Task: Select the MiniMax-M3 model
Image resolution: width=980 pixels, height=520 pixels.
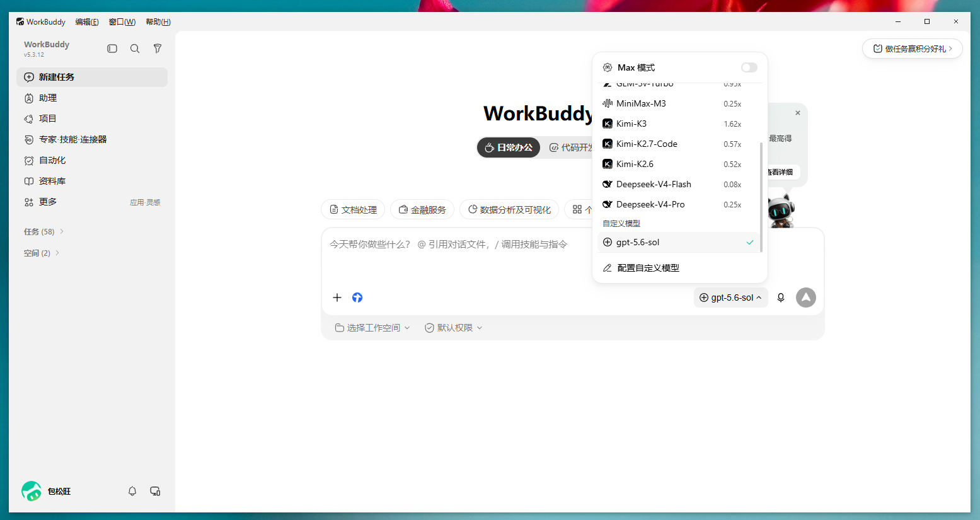Action: point(678,103)
